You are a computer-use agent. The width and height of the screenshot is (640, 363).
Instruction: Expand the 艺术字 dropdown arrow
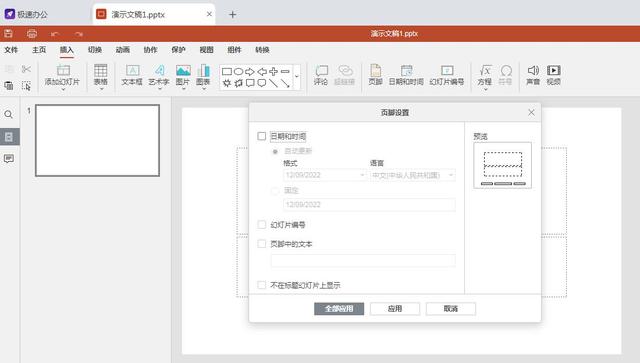click(159, 89)
